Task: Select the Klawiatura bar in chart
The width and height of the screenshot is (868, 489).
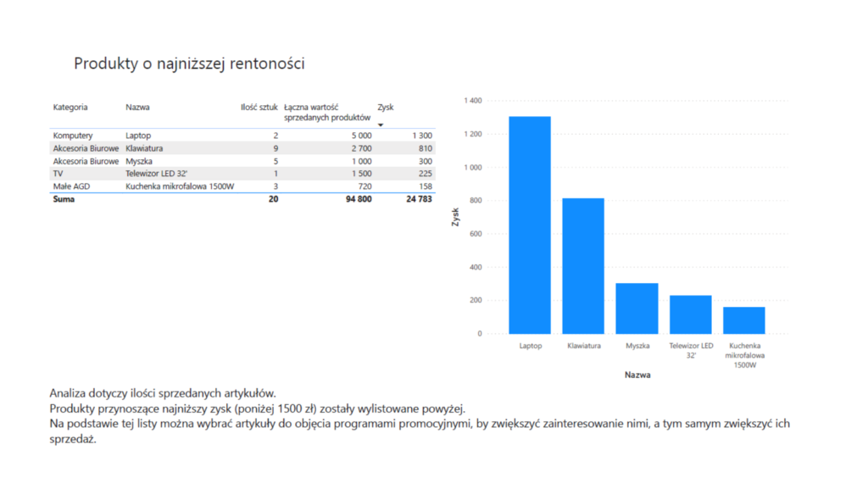Action: 583,265
